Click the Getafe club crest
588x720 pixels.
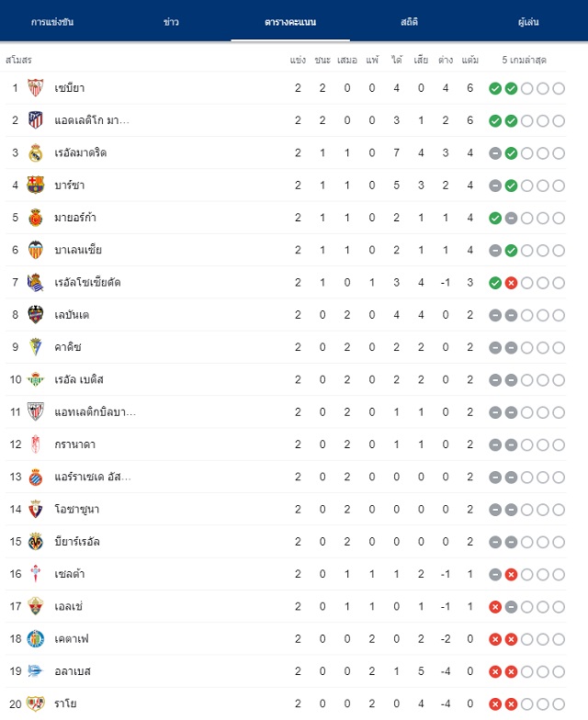[35, 639]
